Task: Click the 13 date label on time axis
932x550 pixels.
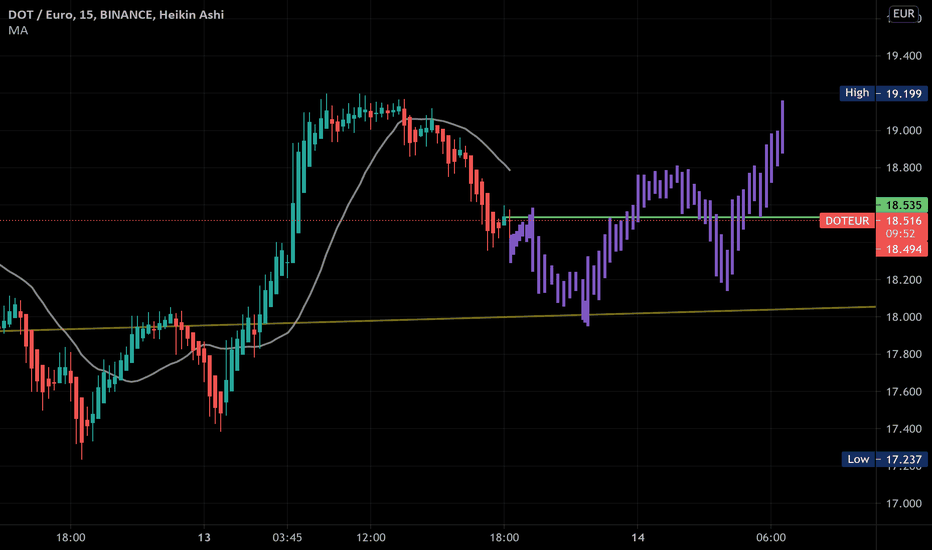Action: tap(204, 538)
